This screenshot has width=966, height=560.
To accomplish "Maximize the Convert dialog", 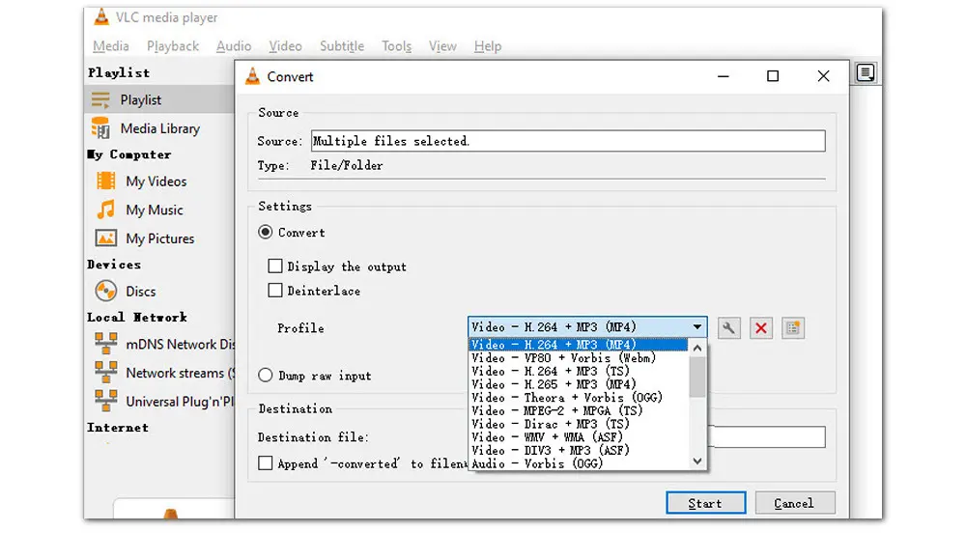I will [x=773, y=75].
